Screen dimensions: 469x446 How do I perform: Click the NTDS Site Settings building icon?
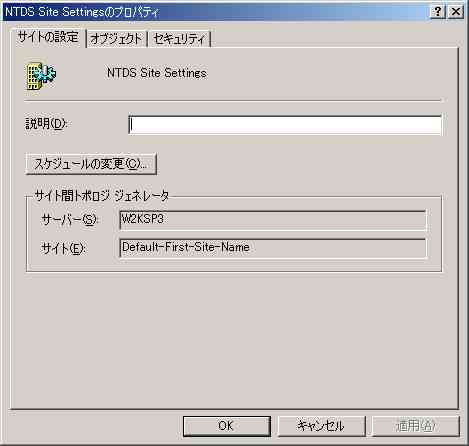[41, 76]
